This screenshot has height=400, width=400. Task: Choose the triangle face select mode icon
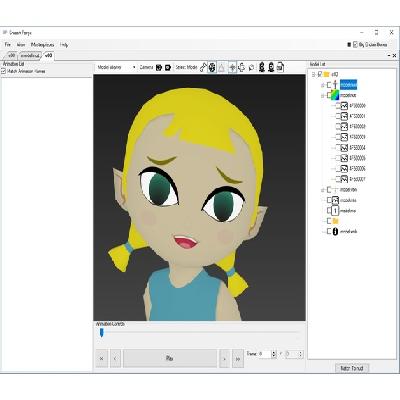pyautogui.click(x=221, y=67)
